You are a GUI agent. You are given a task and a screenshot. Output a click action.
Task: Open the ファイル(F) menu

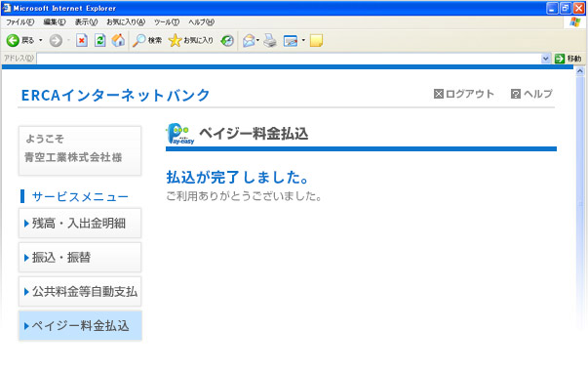coord(20,22)
